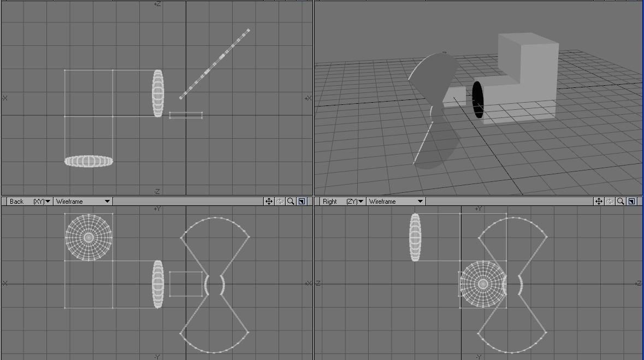644x360 pixels.
Task: Click the zoom magnifier icon in Back viewport
Action: click(291, 202)
